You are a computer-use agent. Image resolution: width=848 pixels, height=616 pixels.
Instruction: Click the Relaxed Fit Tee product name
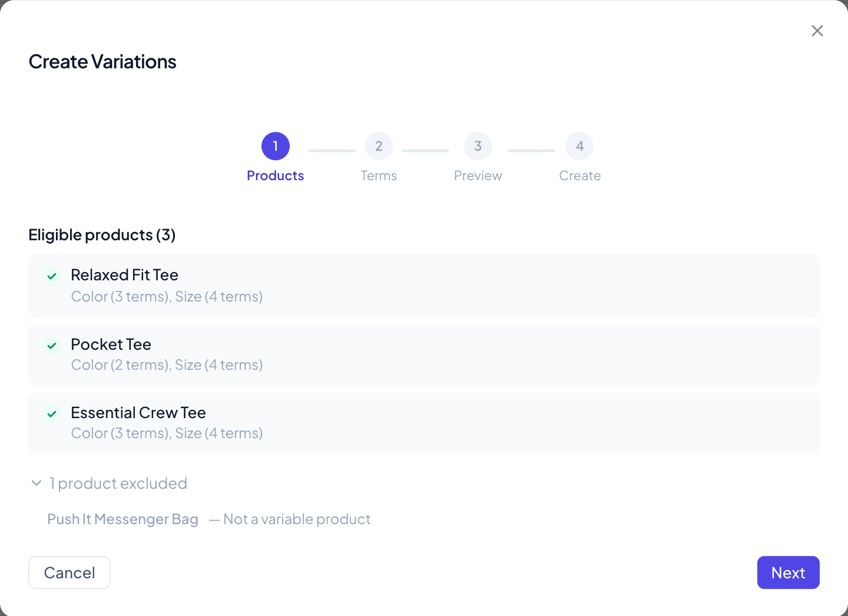point(124,275)
